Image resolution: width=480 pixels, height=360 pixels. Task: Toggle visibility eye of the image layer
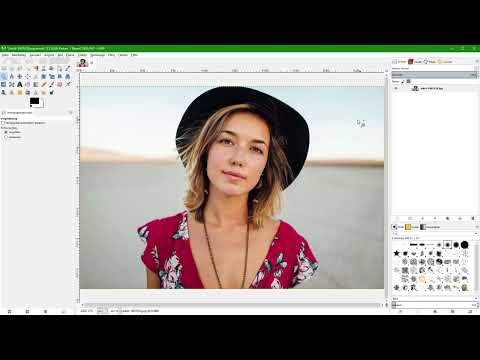tap(396, 88)
